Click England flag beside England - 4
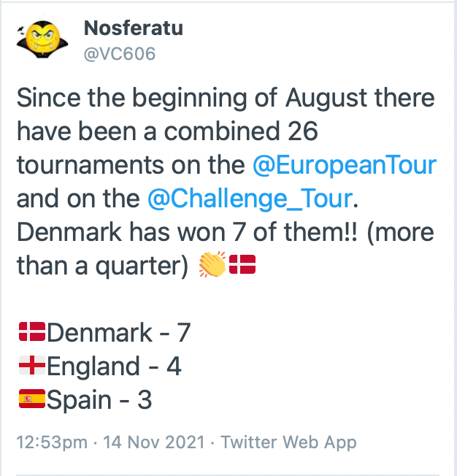 (32, 365)
